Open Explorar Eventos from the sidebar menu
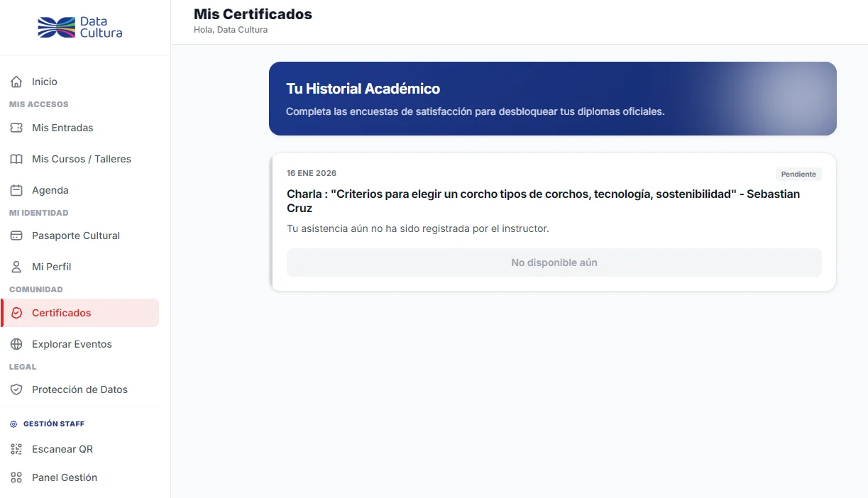 71,343
